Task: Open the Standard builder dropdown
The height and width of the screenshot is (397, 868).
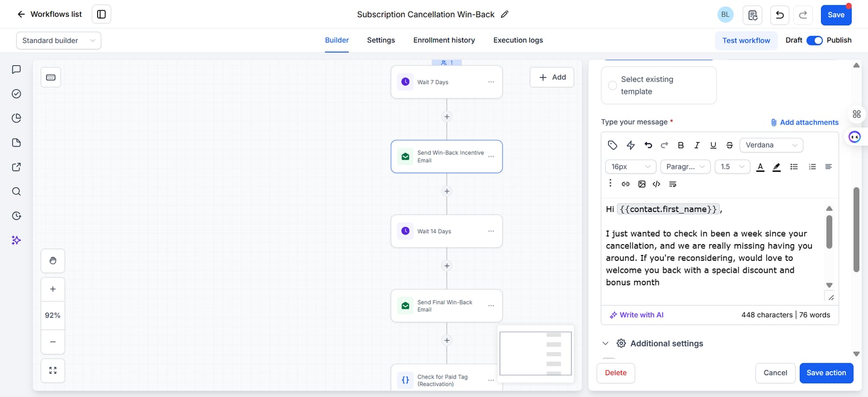Action: coord(59,41)
